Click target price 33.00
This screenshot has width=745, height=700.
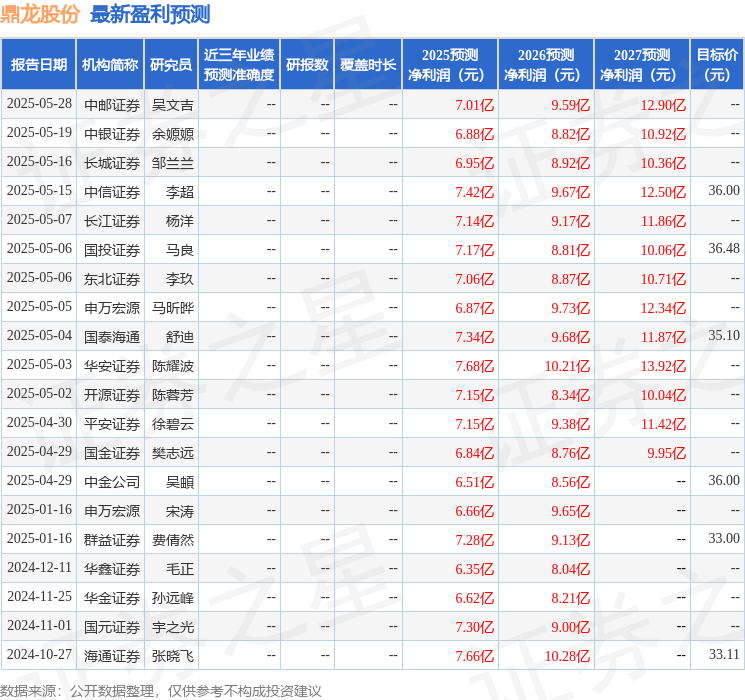pos(724,538)
